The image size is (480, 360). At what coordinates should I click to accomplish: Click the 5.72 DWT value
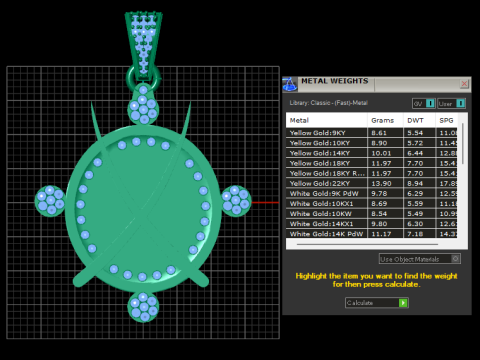[415, 143]
